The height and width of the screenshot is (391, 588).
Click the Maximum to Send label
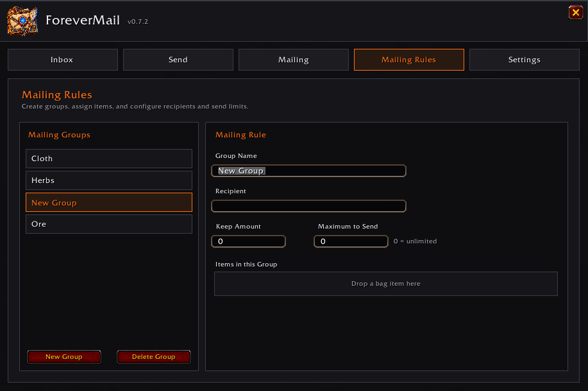(348, 227)
